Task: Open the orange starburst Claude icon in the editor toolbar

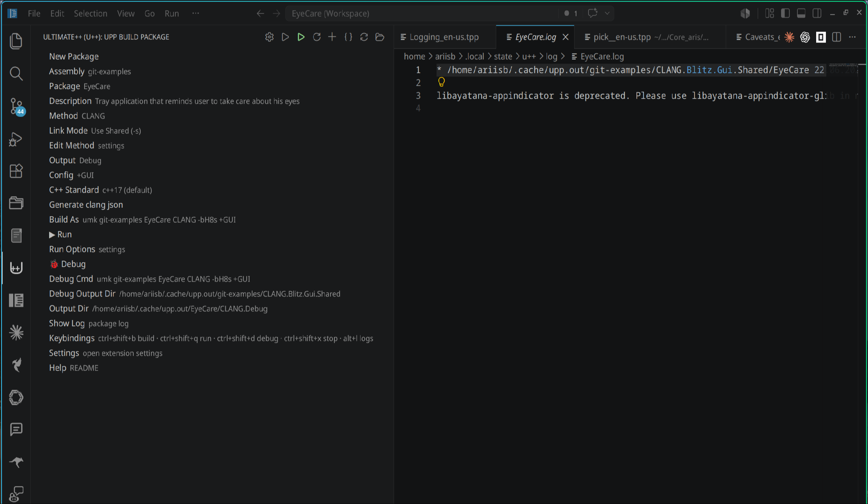Action: pyautogui.click(x=789, y=37)
